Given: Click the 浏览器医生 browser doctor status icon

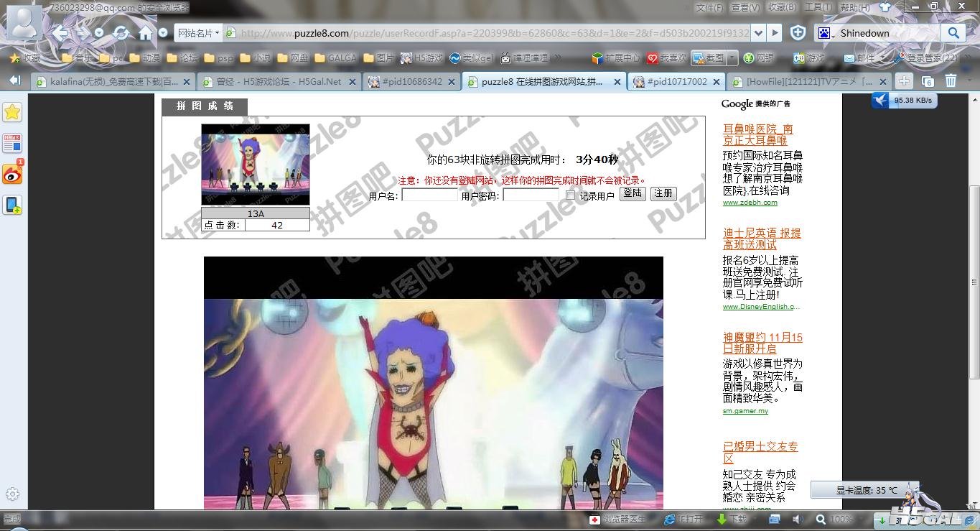Looking at the screenshot, I should (617, 519).
